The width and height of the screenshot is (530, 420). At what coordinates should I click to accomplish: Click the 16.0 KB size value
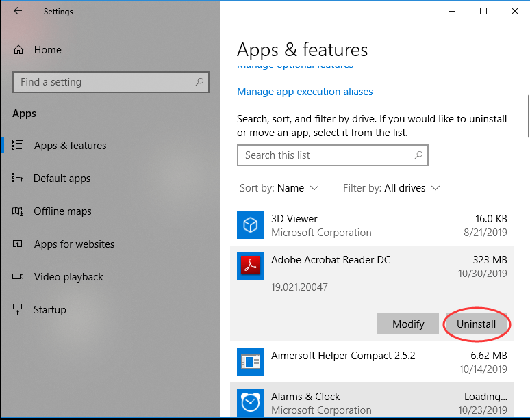coord(491,219)
